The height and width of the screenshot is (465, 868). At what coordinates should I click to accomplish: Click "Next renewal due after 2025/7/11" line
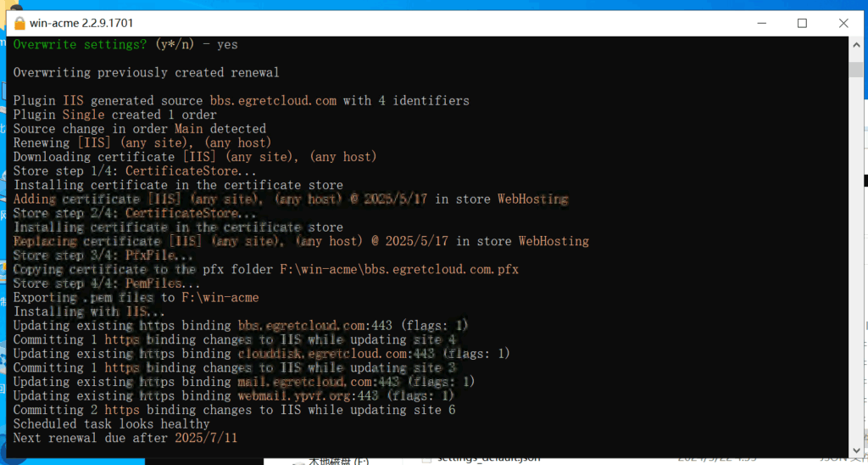[x=125, y=439]
